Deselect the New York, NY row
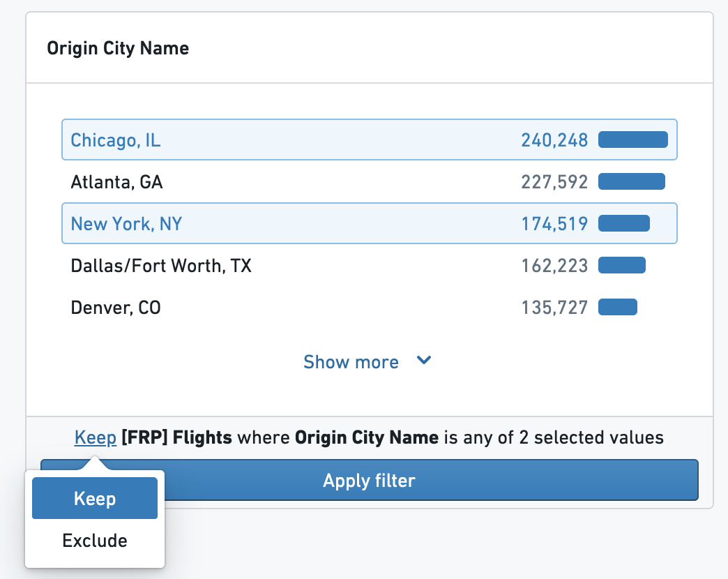The height and width of the screenshot is (579, 728). pos(369,223)
